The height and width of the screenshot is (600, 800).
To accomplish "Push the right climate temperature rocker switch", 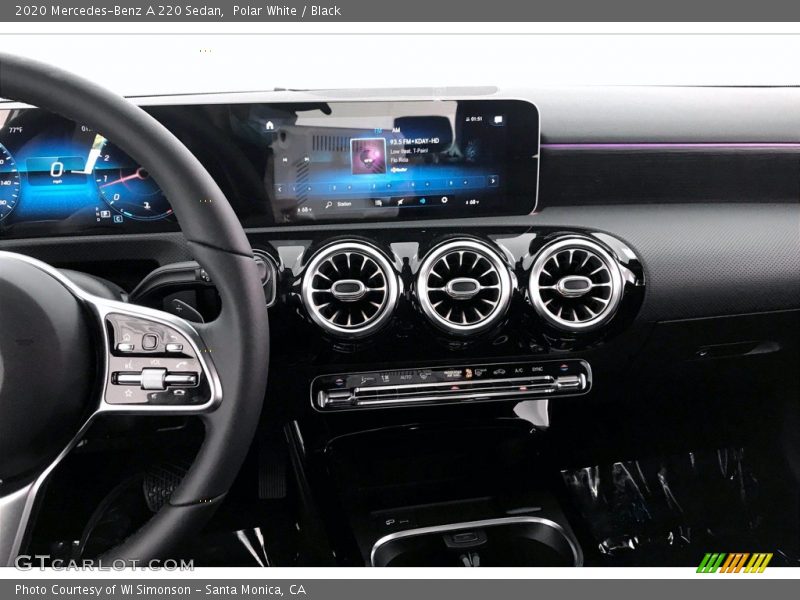I will (570, 383).
